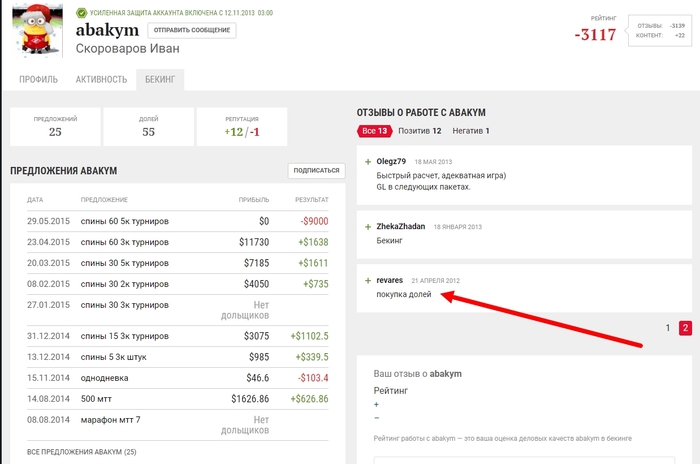The width and height of the screenshot is (700, 464).
Task: Click the $11730 profit value
Action: coord(254,242)
